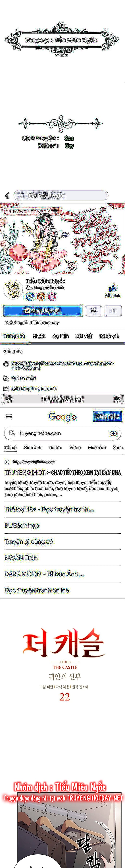Open the Bài viết tab

84,336
